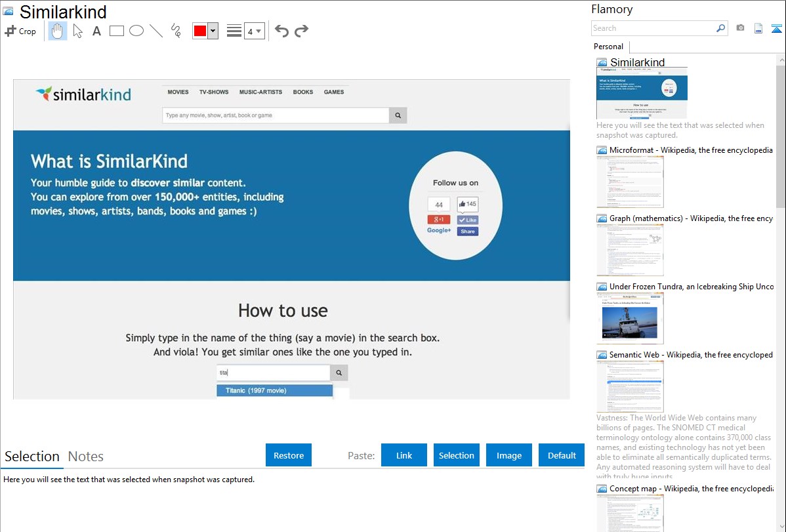Image resolution: width=786 pixels, height=532 pixels.
Task: Click the line thickness icon
Action: pyautogui.click(x=234, y=31)
